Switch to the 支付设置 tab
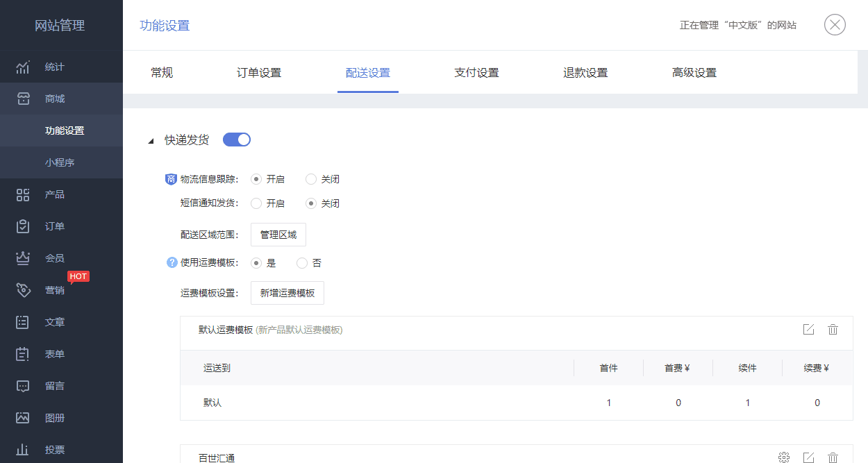868x463 pixels. pyautogui.click(x=476, y=73)
